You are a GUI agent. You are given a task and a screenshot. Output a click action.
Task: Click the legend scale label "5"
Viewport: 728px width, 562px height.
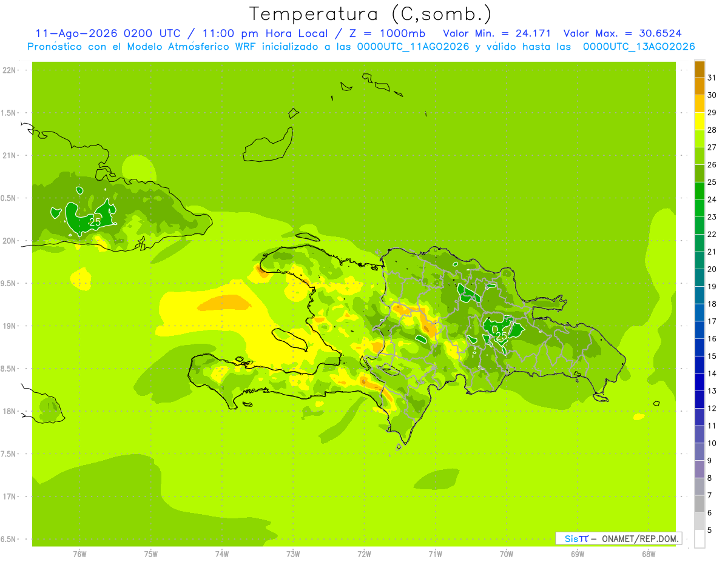pos(710,530)
